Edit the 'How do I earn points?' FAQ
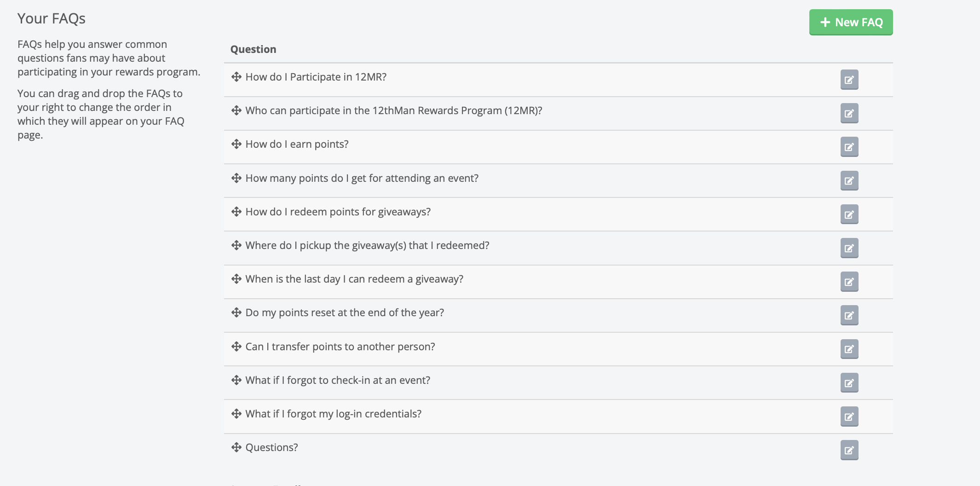 tap(849, 147)
